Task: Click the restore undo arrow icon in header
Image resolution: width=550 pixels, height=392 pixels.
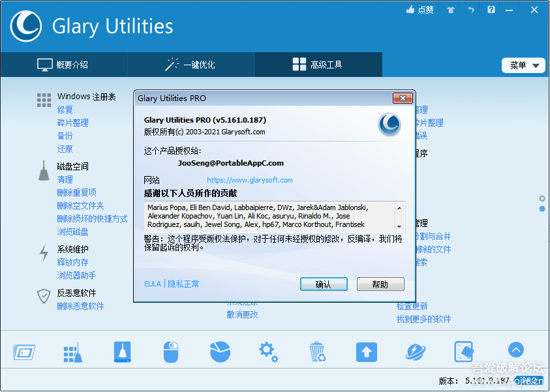Action: tap(470, 10)
